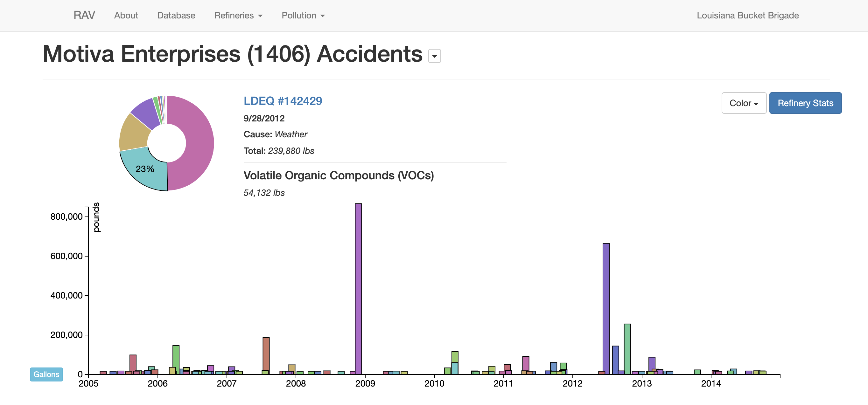The height and width of the screenshot is (405, 868).
Task: Click the 2012 x-axis year label
Action: pyautogui.click(x=572, y=383)
